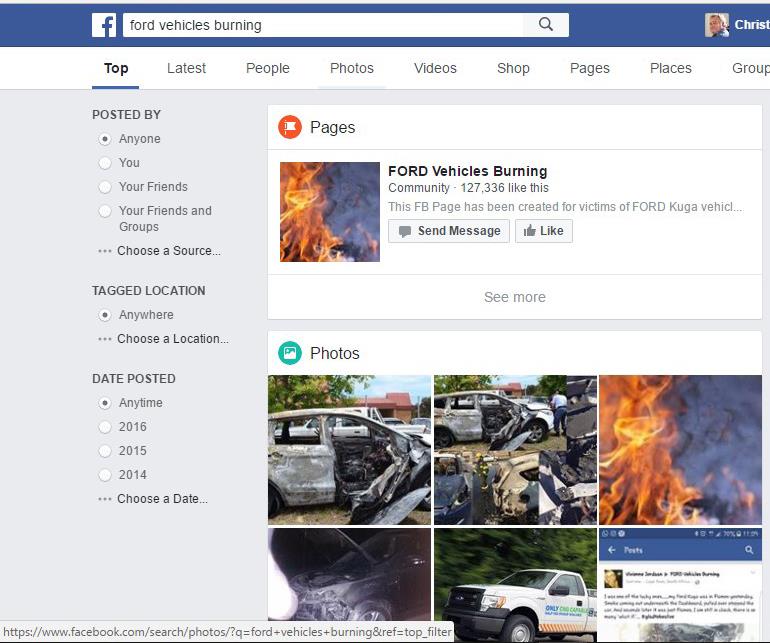Filter posts by year 2014
The width and height of the screenshot is (770, 643).
pyautogui.click(x=105, y=475)
